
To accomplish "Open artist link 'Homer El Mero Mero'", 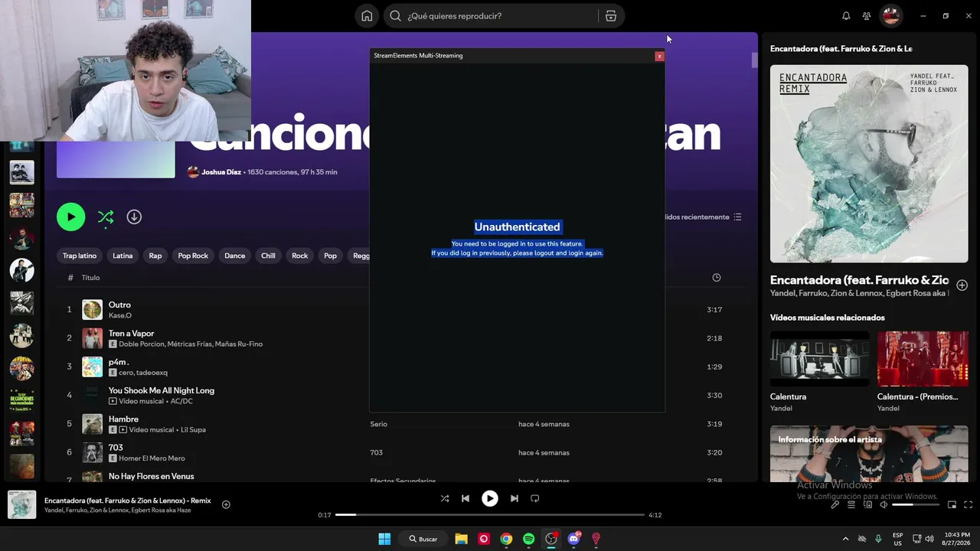I will click(x=152, y=458).
